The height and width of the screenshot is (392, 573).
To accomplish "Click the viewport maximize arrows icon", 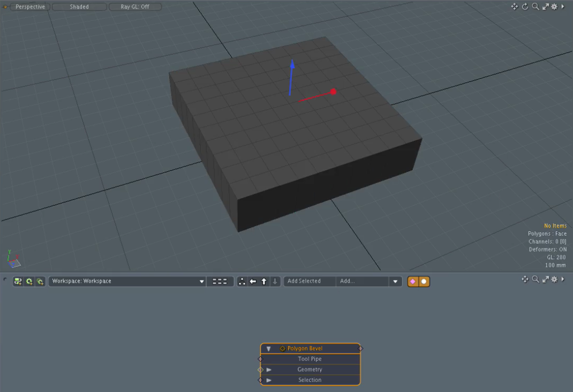I will 545,6.
